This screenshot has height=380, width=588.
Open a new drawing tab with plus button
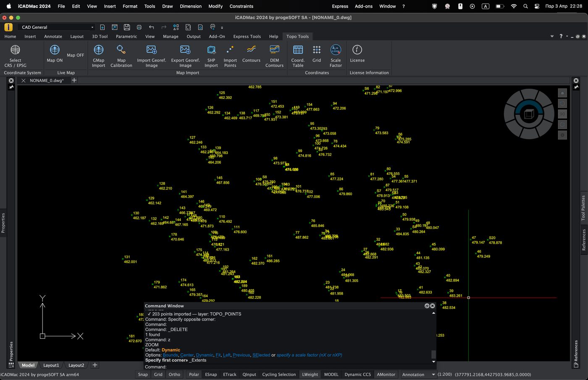[74, 80]
